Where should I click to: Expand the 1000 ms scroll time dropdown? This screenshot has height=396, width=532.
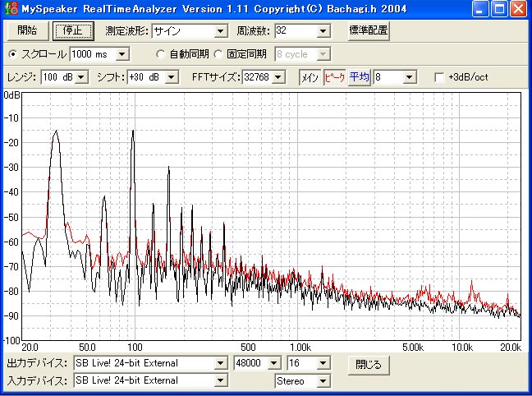tap(122, 54)
